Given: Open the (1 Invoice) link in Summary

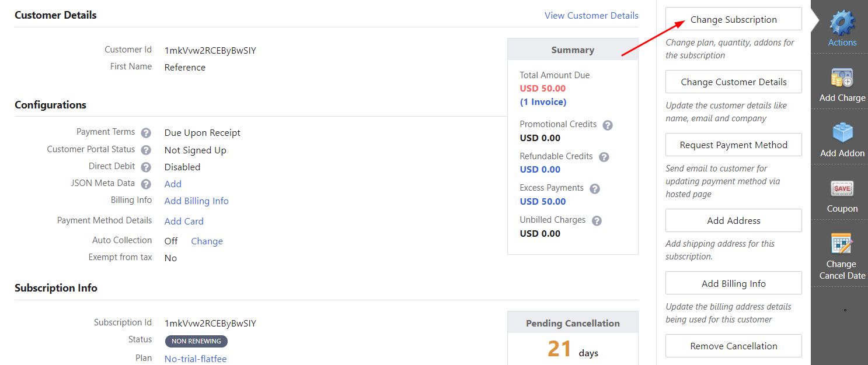Looking at the screenshot, I should point(543,102).
